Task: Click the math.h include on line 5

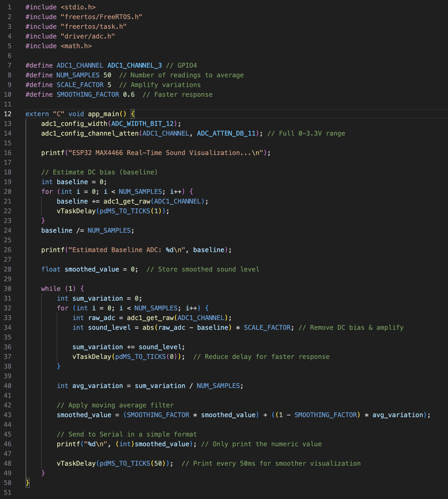Action: click(x=76, y=46)
